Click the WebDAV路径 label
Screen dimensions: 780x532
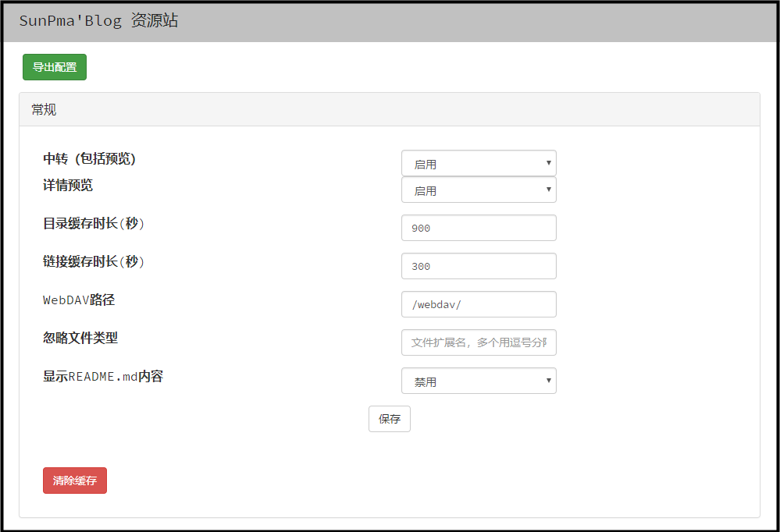(79, 300)
